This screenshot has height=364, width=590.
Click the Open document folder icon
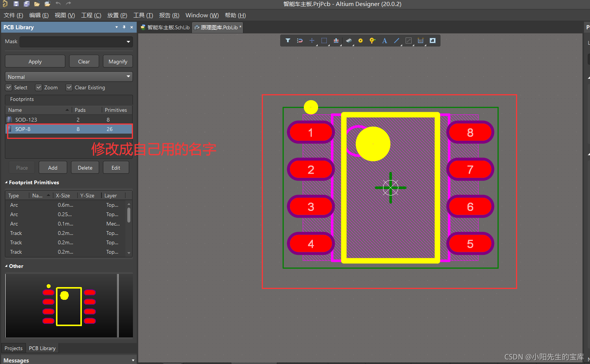pyautogui.click(x=37, y=4)
